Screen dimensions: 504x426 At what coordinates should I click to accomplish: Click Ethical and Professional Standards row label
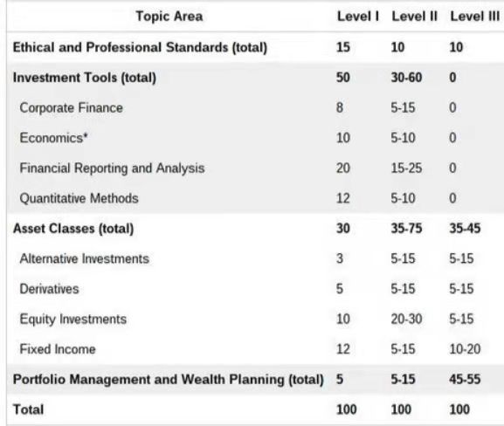140,47
